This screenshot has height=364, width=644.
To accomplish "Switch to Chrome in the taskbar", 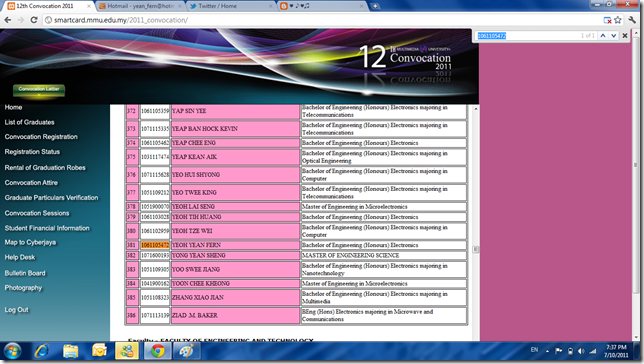I will point(157,352).
